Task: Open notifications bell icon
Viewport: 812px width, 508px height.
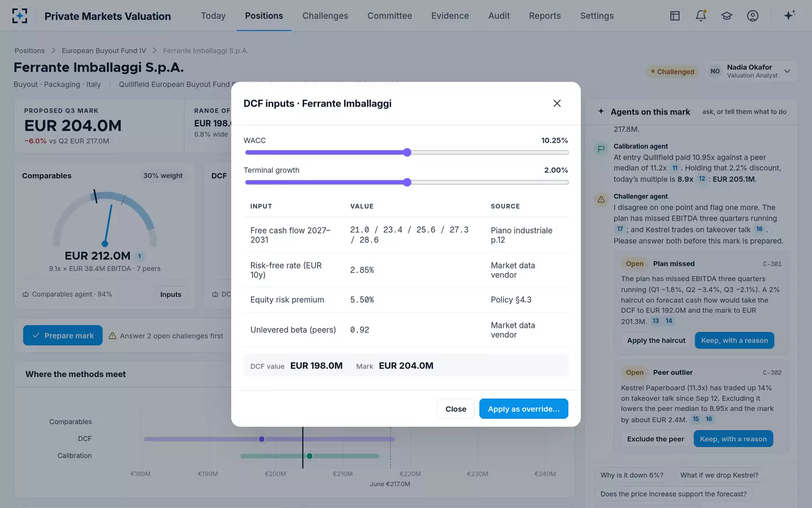Action: pyautogui.click(x=701, y=16)
